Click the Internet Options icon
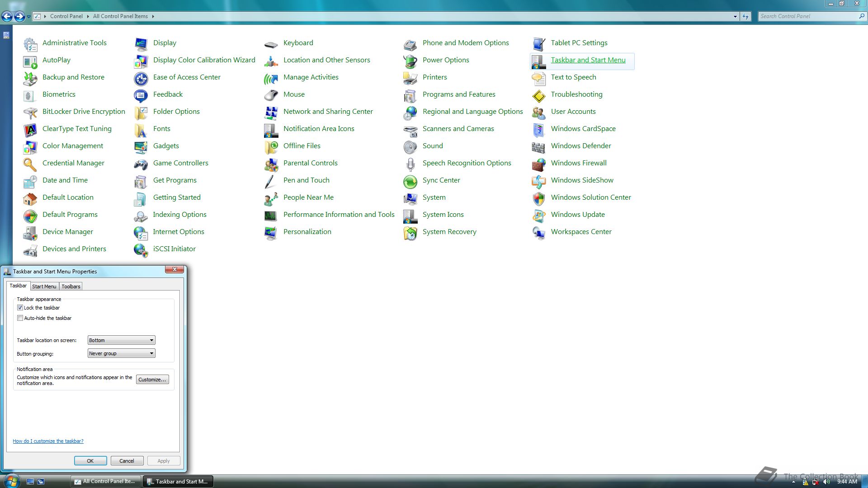 tap(141, 233)
